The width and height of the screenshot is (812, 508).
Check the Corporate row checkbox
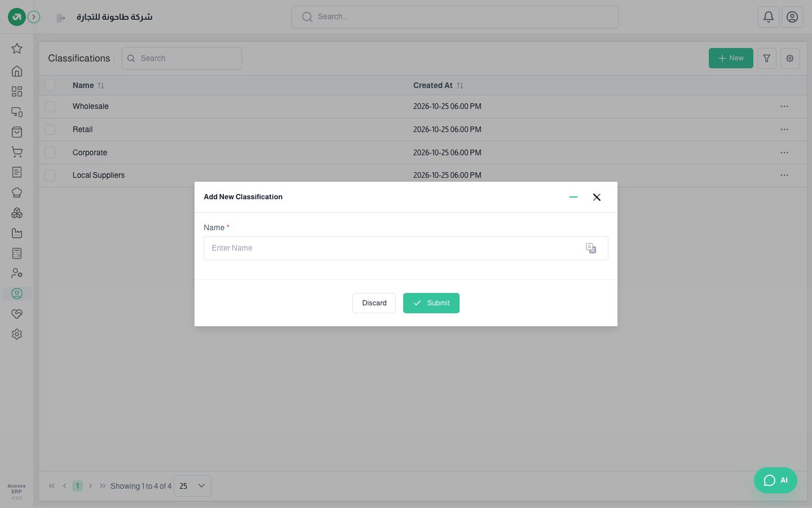pyautogui.click(x=50, y=152)
